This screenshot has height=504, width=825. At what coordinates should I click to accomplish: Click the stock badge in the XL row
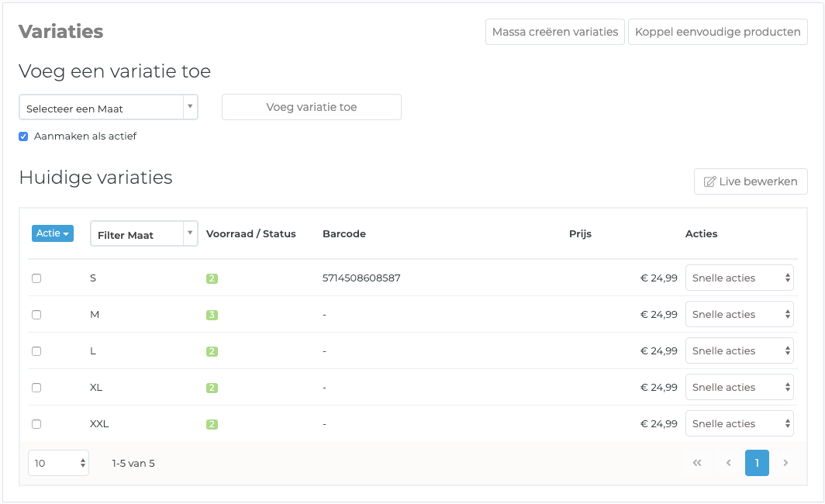tap(212, 388)
